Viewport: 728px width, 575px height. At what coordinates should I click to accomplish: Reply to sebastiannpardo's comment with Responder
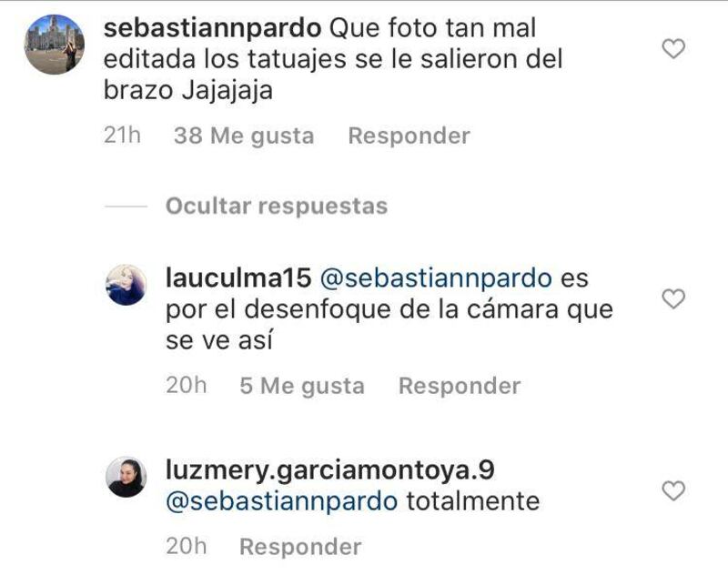click(409, 136)
